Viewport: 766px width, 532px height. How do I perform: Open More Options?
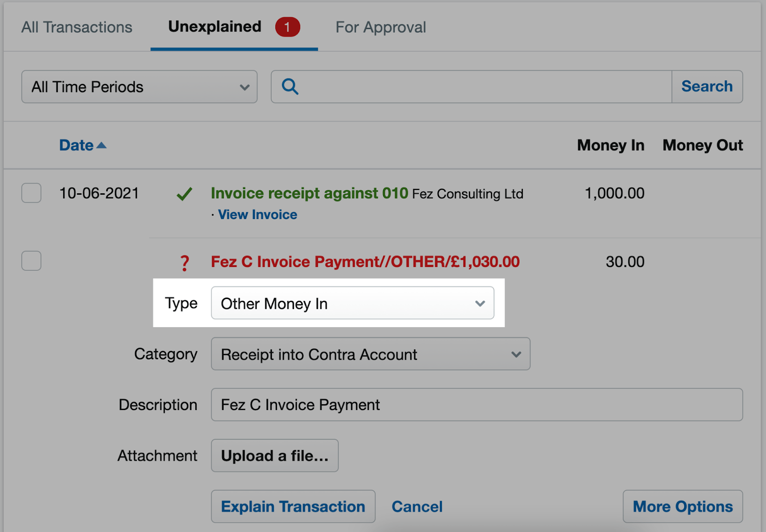683,506
